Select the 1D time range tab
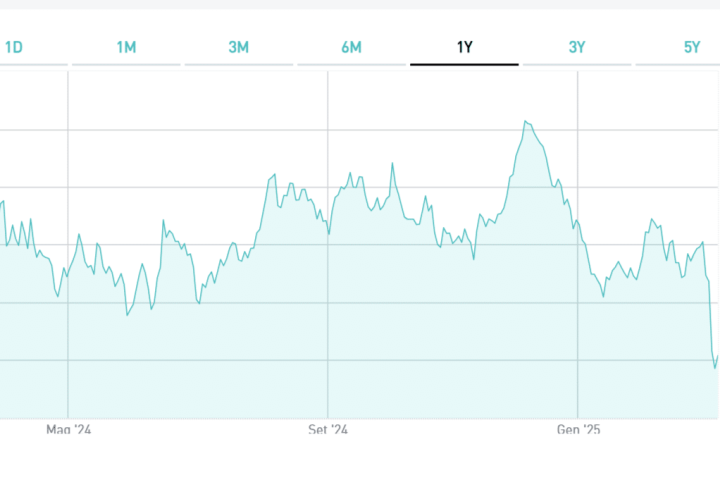The image size is (720, 480). pos(14,47)
